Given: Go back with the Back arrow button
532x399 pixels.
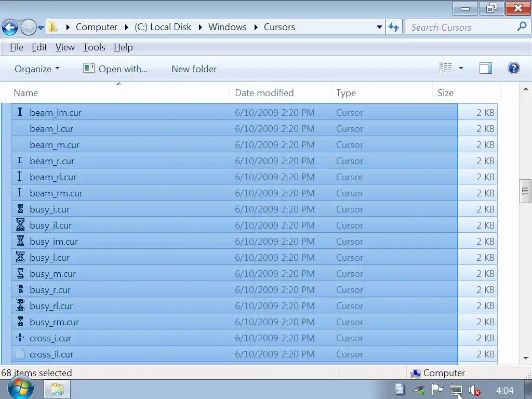Looking at the screenshot, I should click(x=10, y=27).
